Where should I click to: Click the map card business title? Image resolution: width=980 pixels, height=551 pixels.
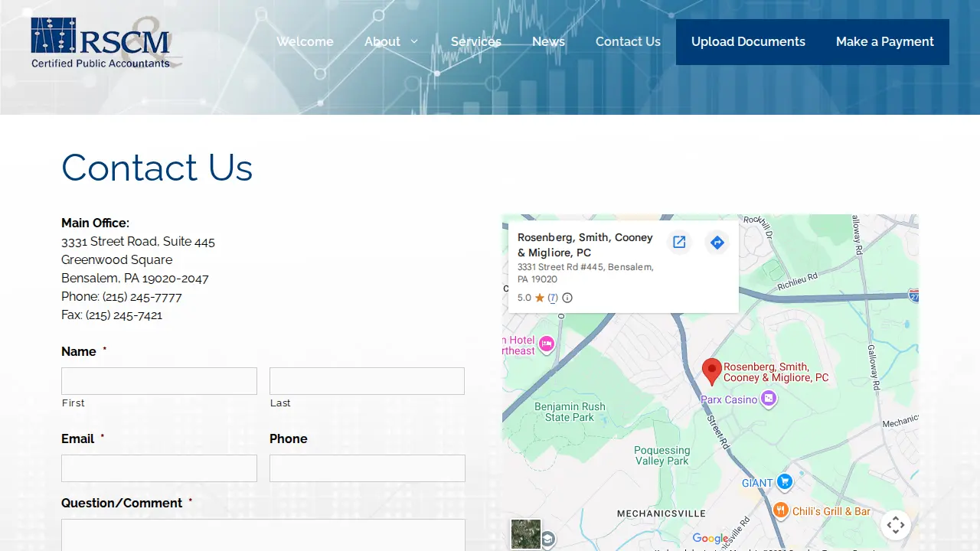585,245
